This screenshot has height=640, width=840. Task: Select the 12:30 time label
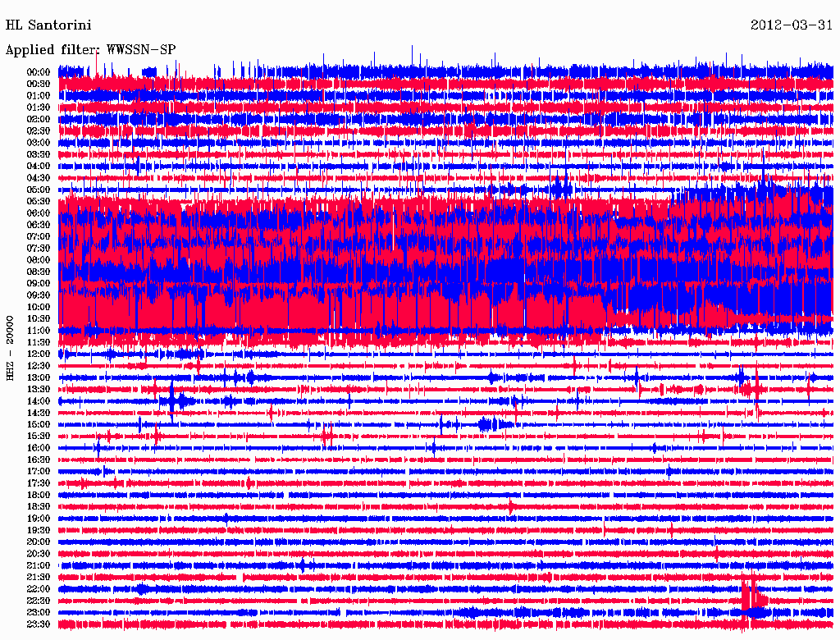click(x=39, y=366)
